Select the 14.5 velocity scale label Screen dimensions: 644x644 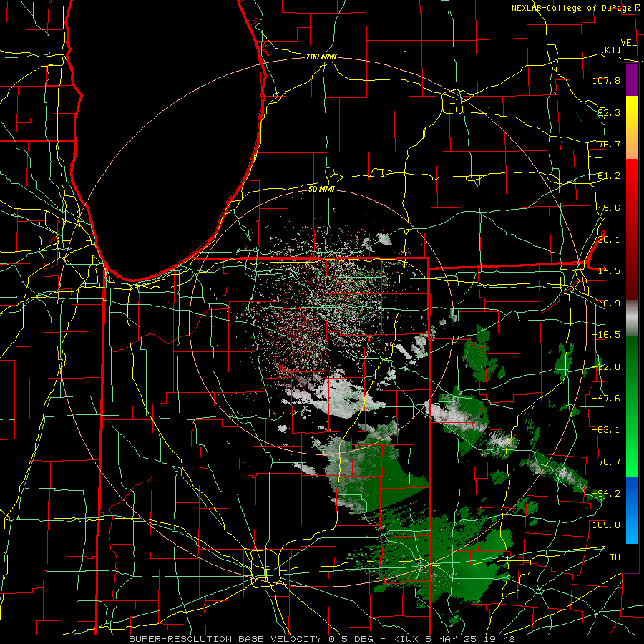(x=609, y=271)
